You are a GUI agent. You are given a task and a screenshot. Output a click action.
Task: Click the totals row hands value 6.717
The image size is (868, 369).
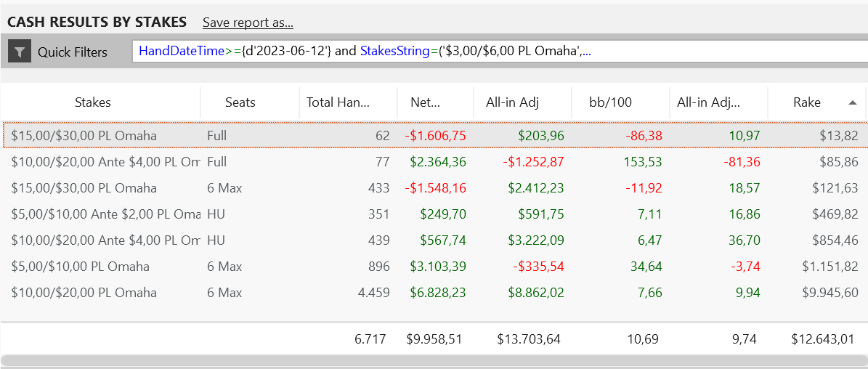pos(370,338)
